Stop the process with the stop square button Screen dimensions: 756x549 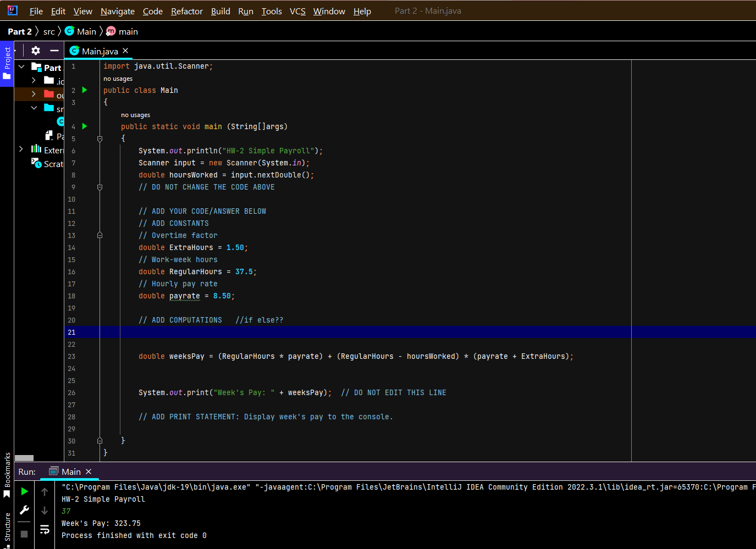coord(24,534)
